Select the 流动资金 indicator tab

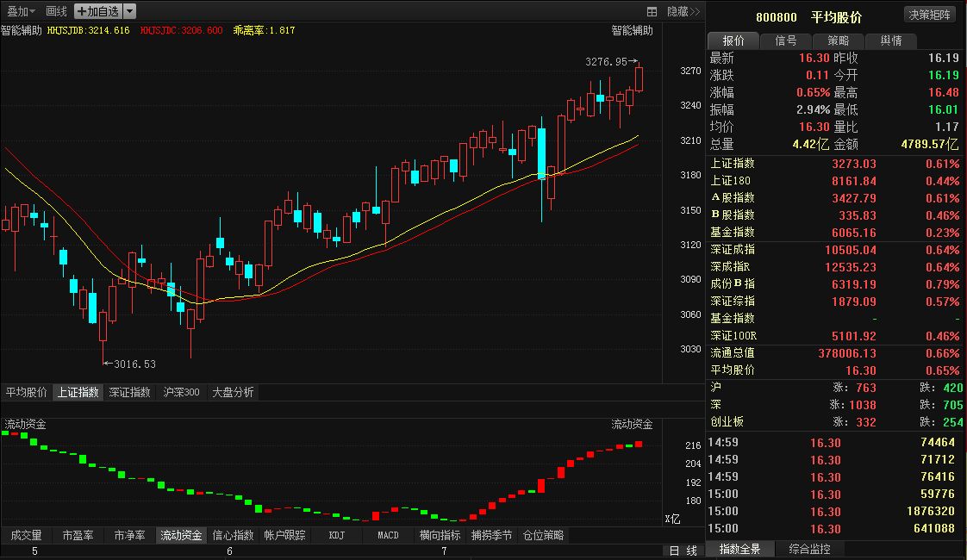click(181, 535)
